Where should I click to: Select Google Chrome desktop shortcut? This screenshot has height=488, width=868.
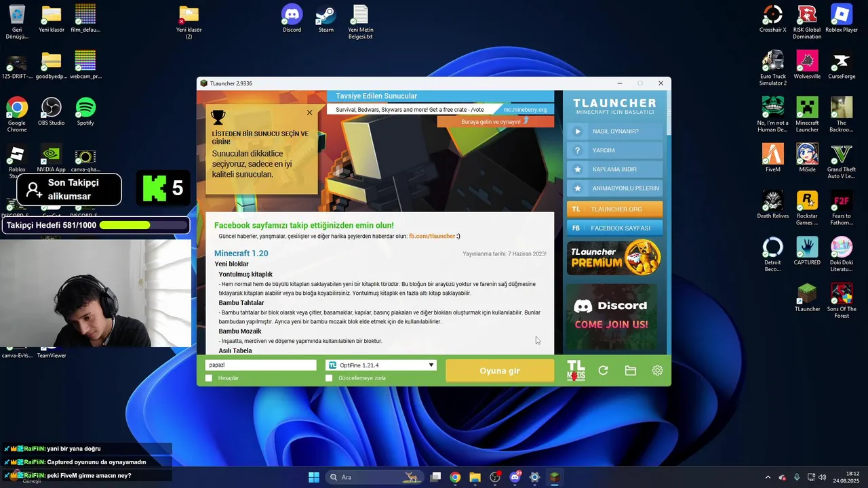pos(17,115)
